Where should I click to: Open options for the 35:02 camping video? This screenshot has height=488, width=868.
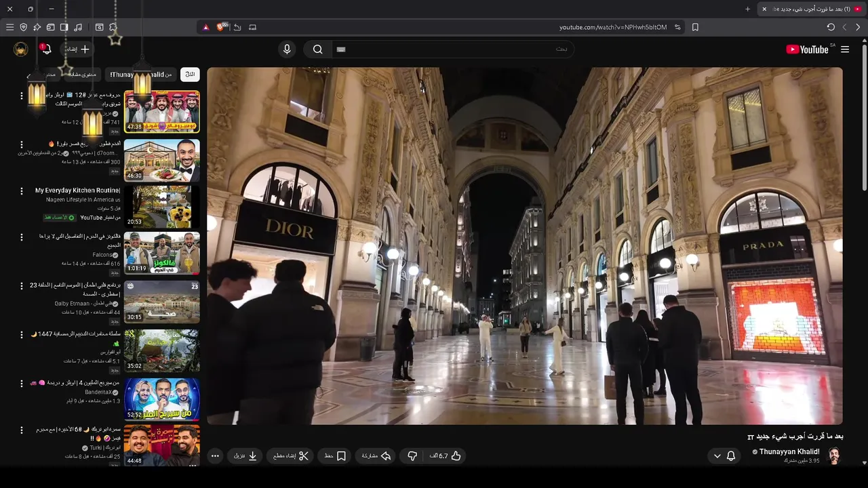coord(22,335)
